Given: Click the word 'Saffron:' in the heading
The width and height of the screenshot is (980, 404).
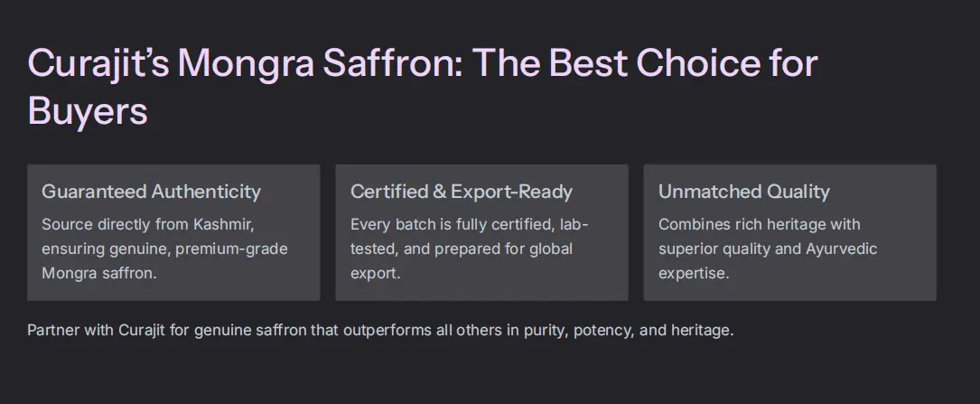Looking at the screenshot, I should pyautogui.click(x=393, y=62).
